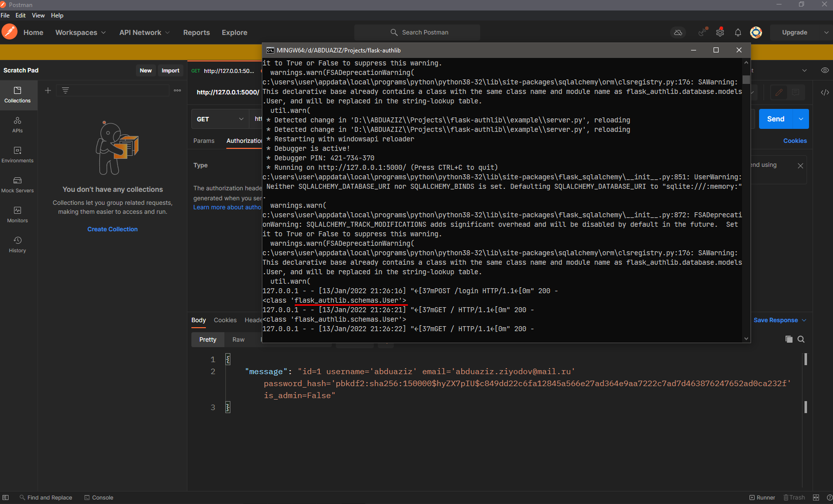
Task: Toggle the two-pane view icon
Action: click(816, 498)
